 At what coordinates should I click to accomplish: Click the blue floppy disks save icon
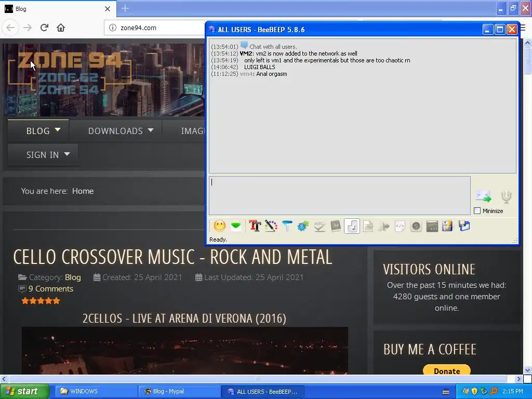click(x=464, y=226)
